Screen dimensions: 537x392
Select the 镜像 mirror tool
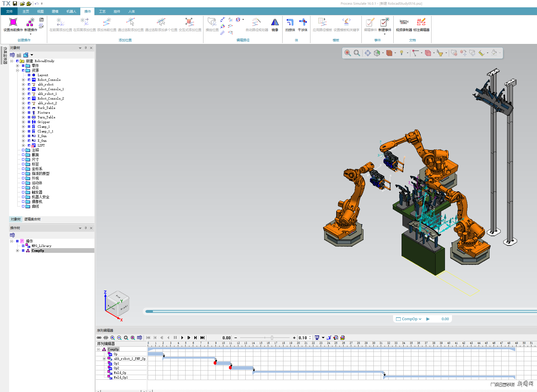(x=275, y=23)
